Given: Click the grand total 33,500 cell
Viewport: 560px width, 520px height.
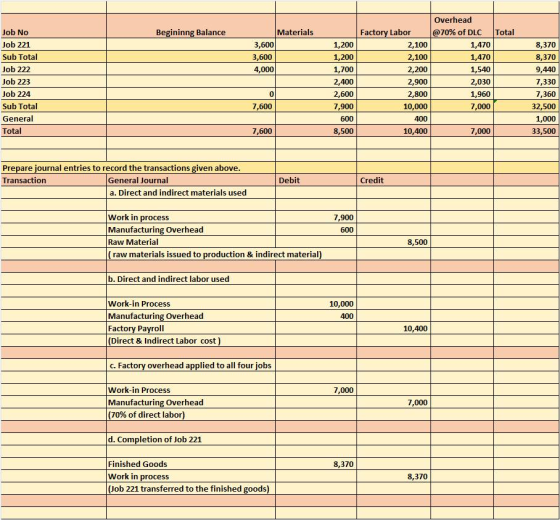Looking at the screenshot, I should [x=526, y=131].
